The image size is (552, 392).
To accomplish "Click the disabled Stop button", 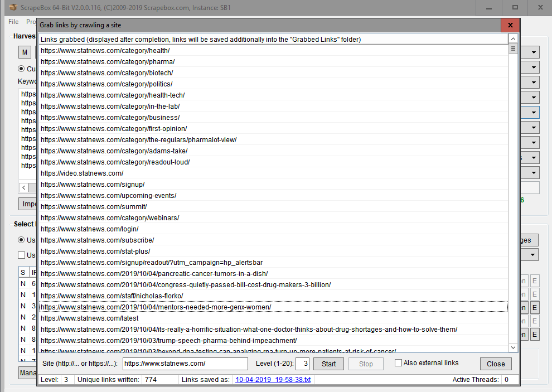I will click(366, 364).
